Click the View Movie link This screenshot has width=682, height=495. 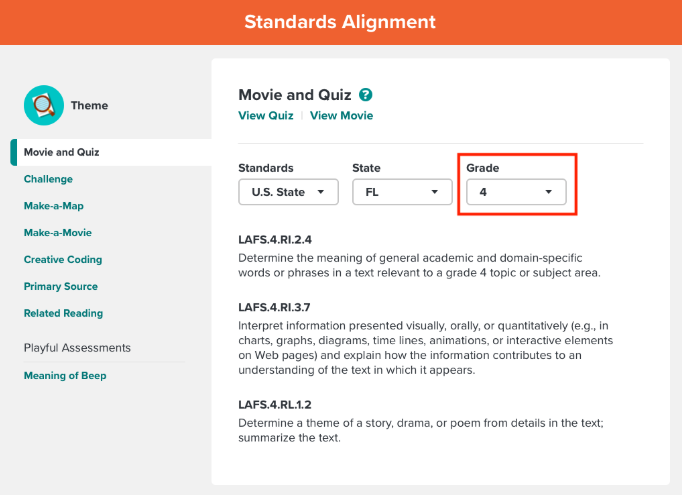point(341,116)
